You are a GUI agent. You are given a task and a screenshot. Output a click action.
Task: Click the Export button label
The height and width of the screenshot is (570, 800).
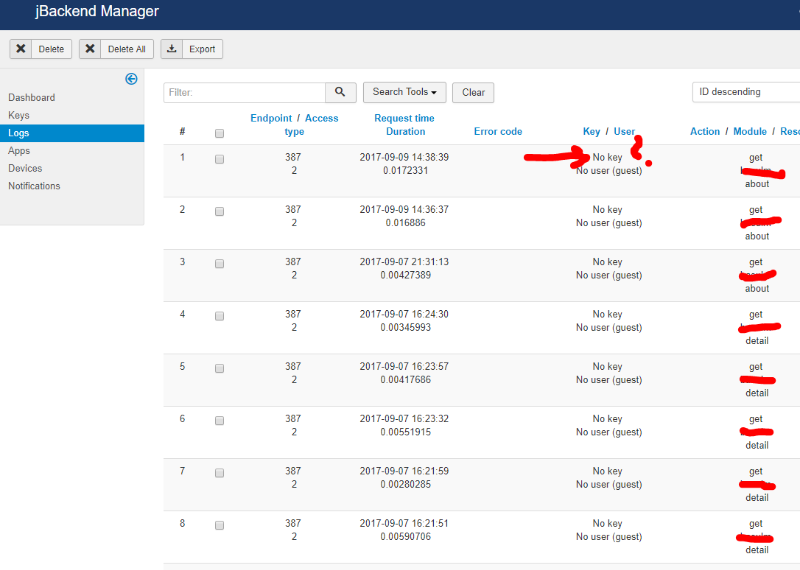[x=202, y=49]
